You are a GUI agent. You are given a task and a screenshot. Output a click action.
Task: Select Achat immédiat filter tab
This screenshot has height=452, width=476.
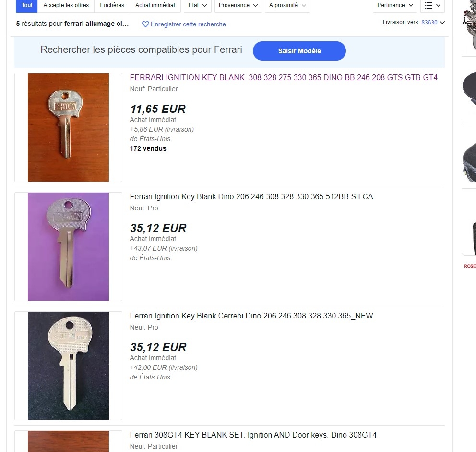point(155,5)
